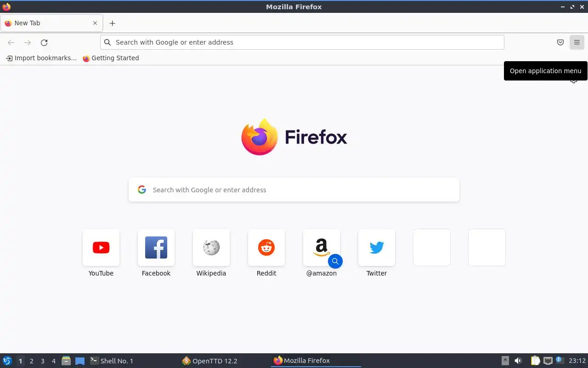Click the eject tray icon

coord(505,361)
